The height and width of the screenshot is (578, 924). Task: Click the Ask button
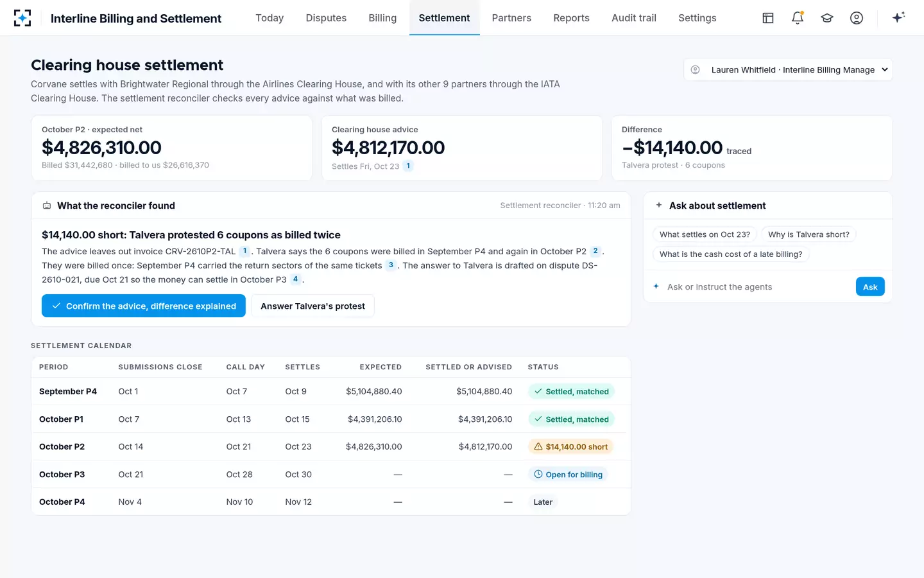[x=870, y=286]
